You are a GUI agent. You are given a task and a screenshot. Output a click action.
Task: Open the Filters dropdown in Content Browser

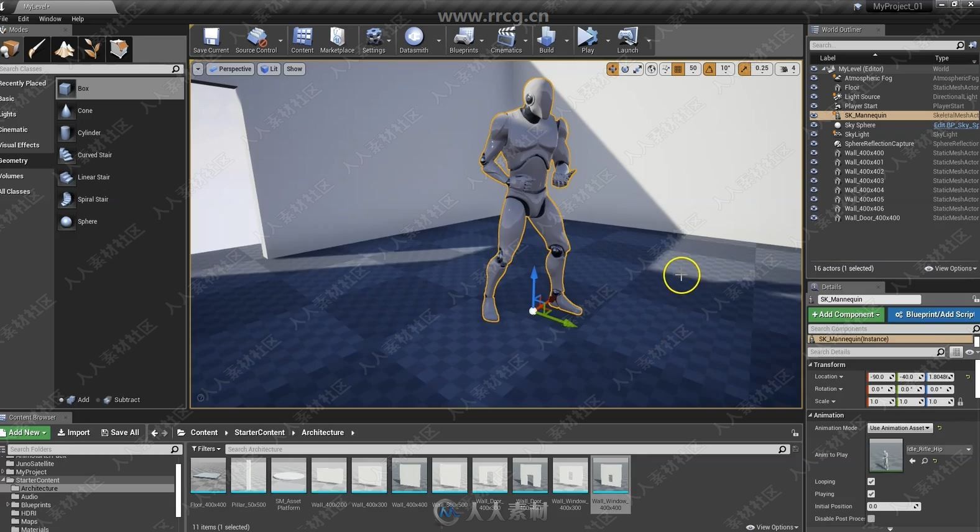[206, 449]
